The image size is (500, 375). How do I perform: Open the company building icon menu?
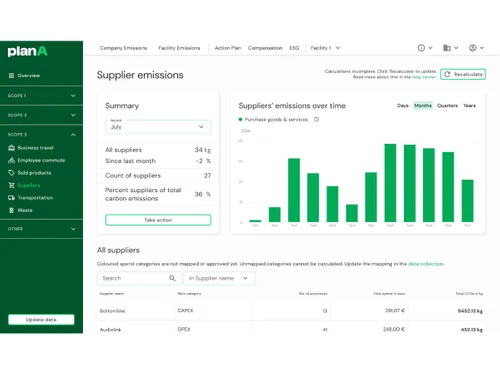click(x=450, y=48)
